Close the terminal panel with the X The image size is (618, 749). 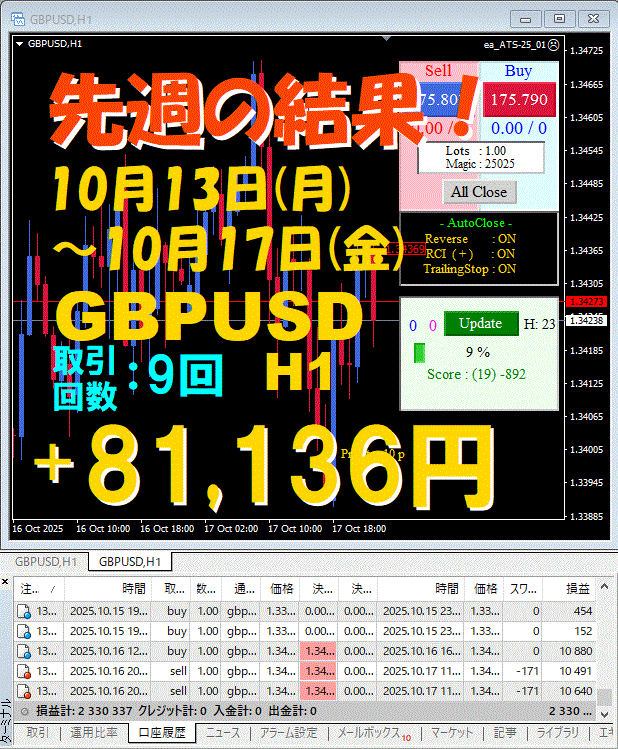(x=5, y=581)
